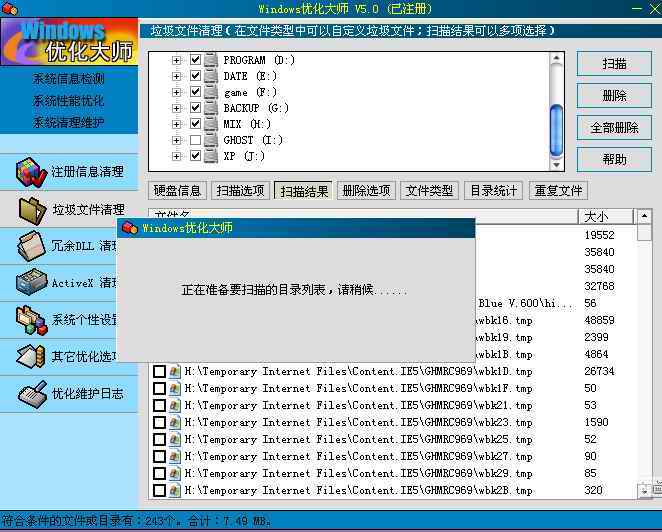Image resolution: width=662 pixels, height=532 pixels.
Task: Click the icon in the popup dialog title
Action: pos(130,228)
